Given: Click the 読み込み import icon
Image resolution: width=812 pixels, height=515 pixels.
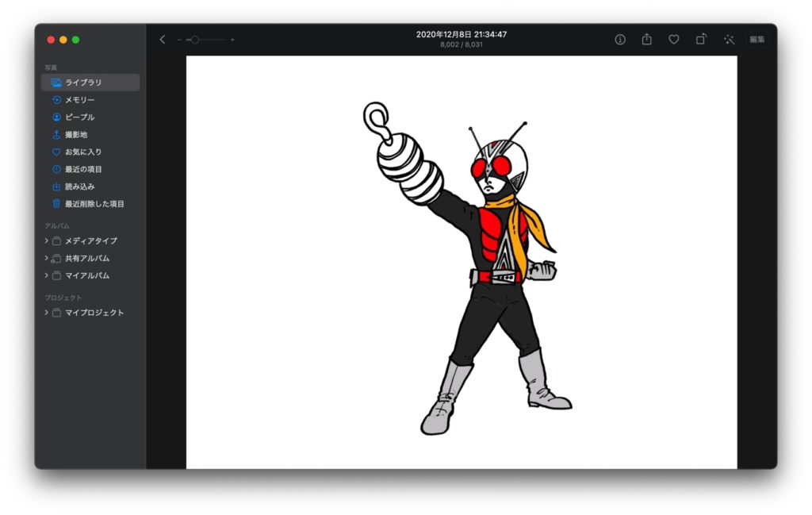Looking at the screenshot, I should 56,186.
